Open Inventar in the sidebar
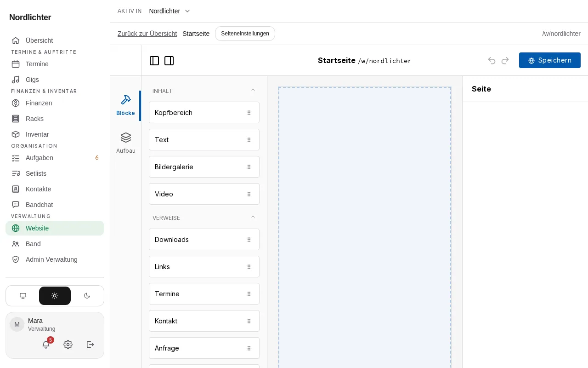 [55, 134]
